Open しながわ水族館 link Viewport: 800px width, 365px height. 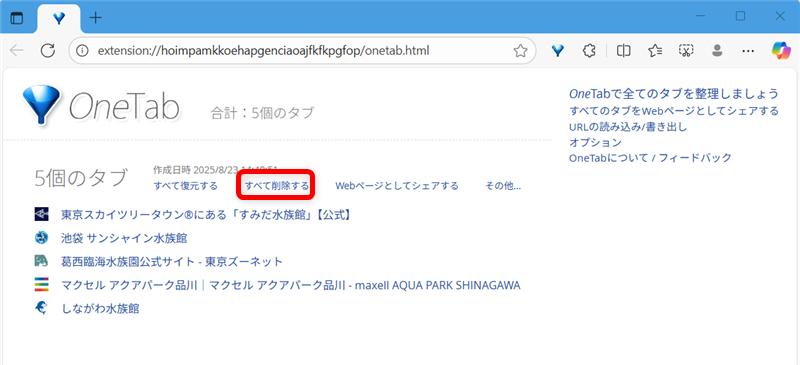click(101, 308)
